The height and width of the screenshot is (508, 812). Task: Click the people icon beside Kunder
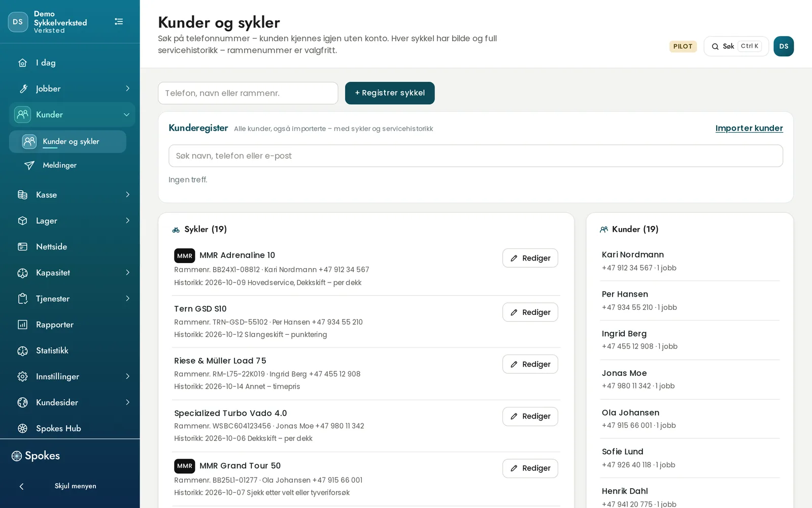[22, 114]
